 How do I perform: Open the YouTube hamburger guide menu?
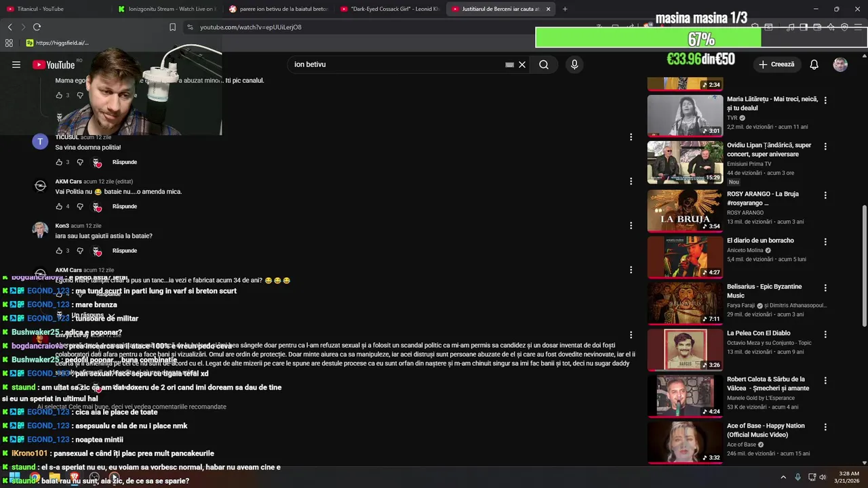tap(16, 64)
